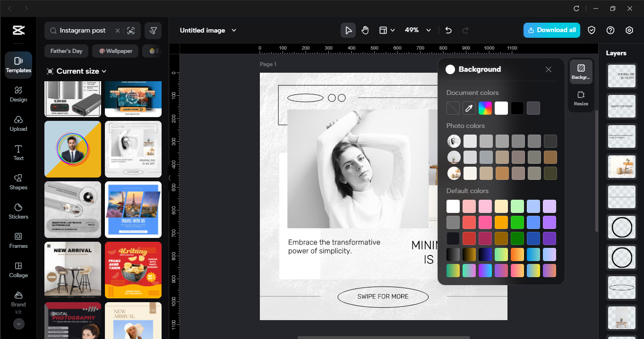Click the Undo arrow
The width and height of the screenshot is (644, 339).
[448, 30]
